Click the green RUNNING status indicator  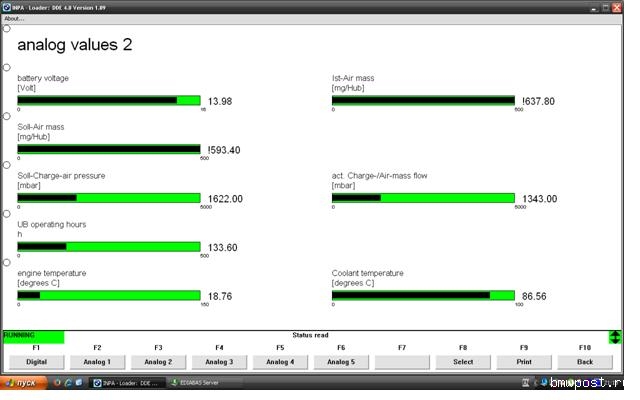[32, 336]
